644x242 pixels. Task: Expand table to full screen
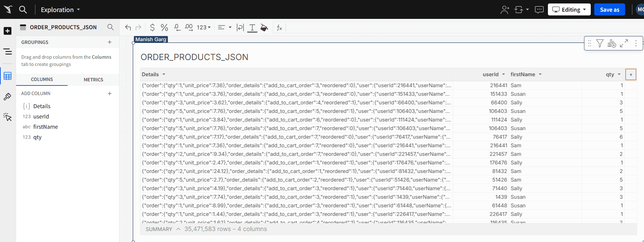[624, 43]
